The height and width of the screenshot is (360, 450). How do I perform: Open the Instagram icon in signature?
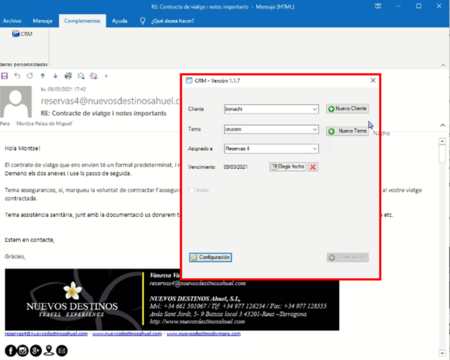coord(23,351)
